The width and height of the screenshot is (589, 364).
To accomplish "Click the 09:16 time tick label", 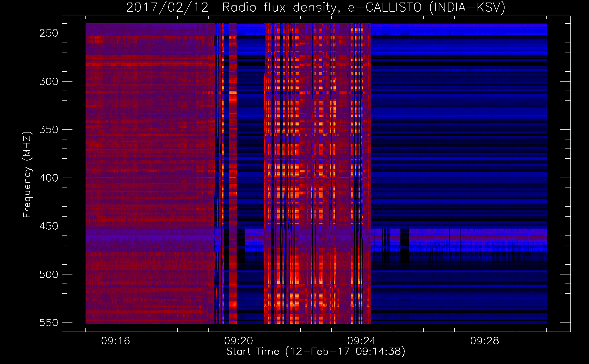I will [x=116, y=341].
